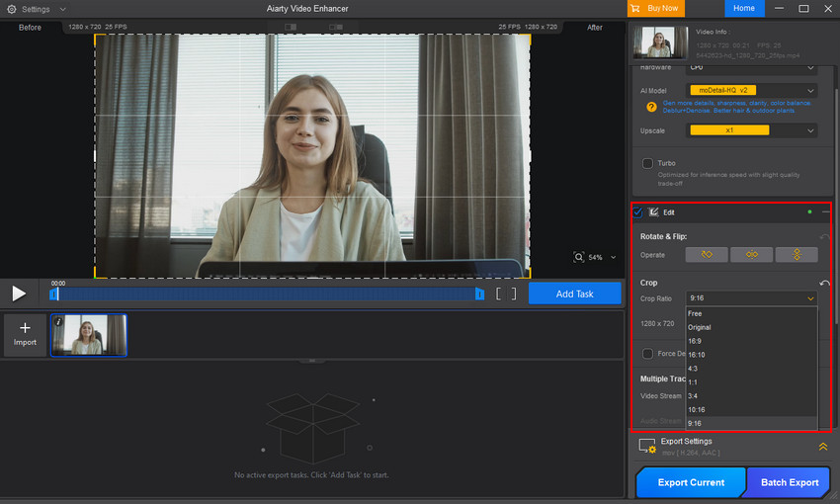This screenshot has width=840, height=504.
Task: Rotate the video with the rotate button
Action: [707, 254]
